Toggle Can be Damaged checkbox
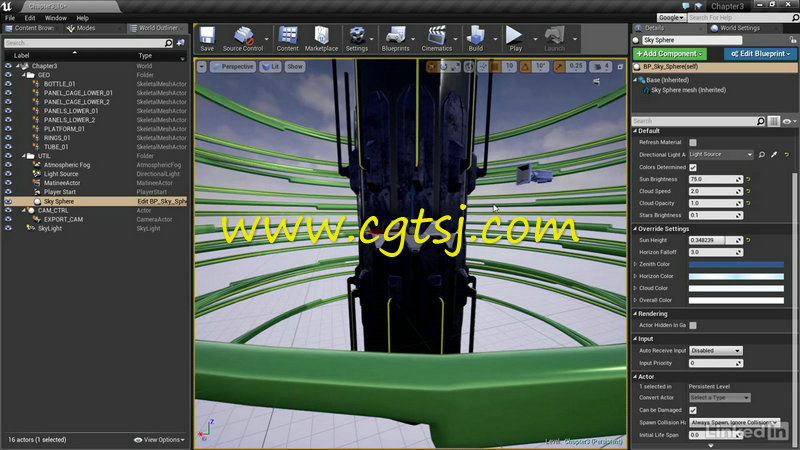 coord(693,410)
